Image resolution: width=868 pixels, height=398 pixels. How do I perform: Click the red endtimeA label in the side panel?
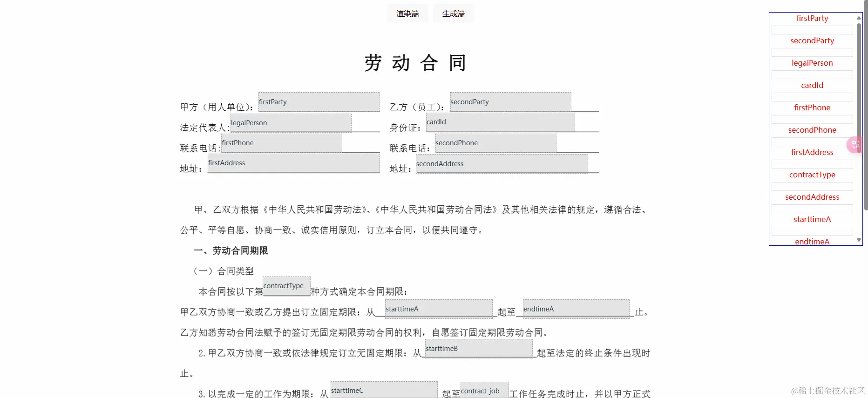pyautogui.click(x=812, y=241)
